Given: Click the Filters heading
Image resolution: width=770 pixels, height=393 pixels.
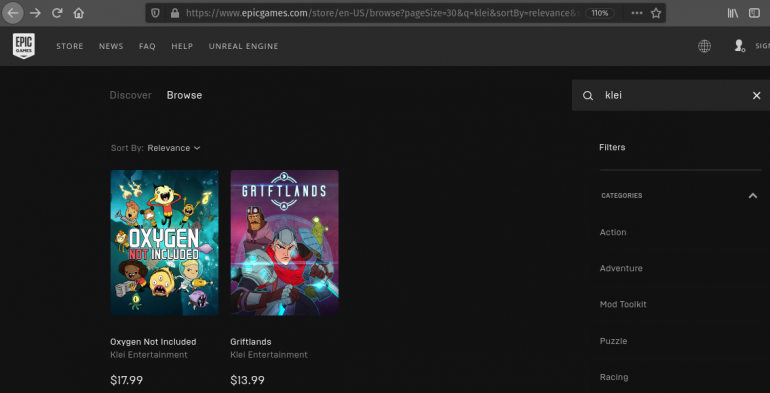Looking at the screenshot, I should point(612,147).
